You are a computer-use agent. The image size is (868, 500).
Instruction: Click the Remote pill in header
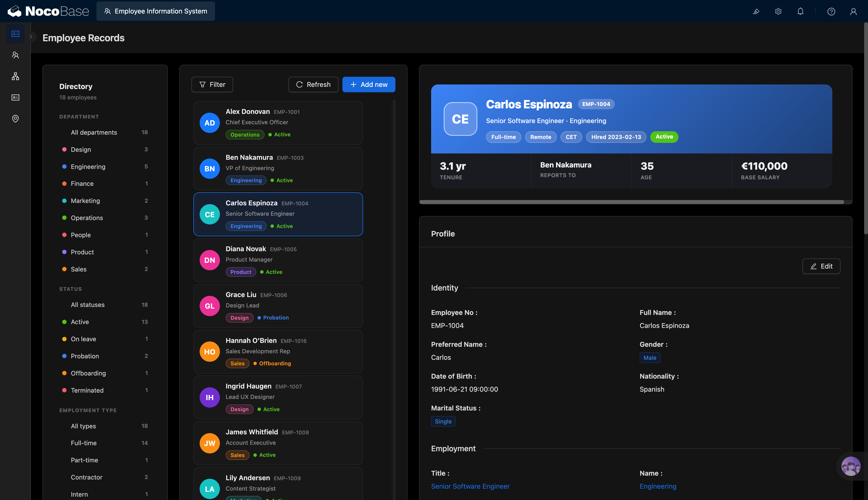540,137
